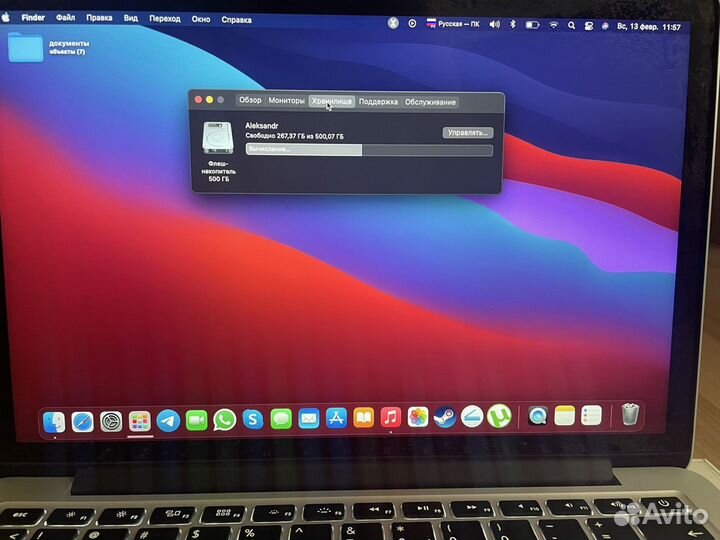This screenshot has width=720, height=540.
Task: Open the Trash in the Dock
Action: [630, 414]
